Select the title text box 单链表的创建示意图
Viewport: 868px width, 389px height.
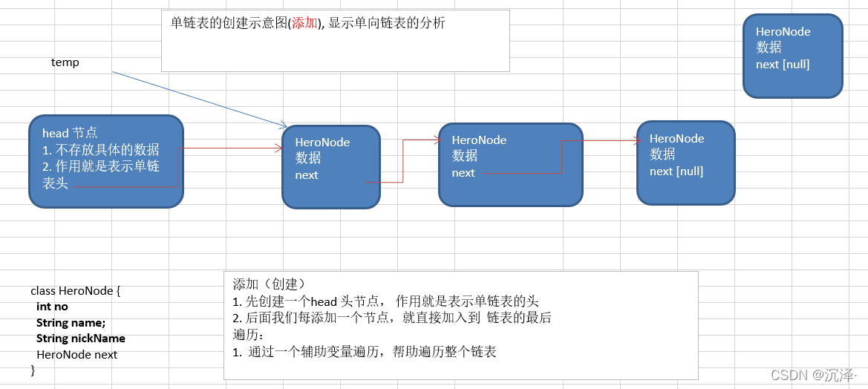pyautogui.click(x=336, y=40)
